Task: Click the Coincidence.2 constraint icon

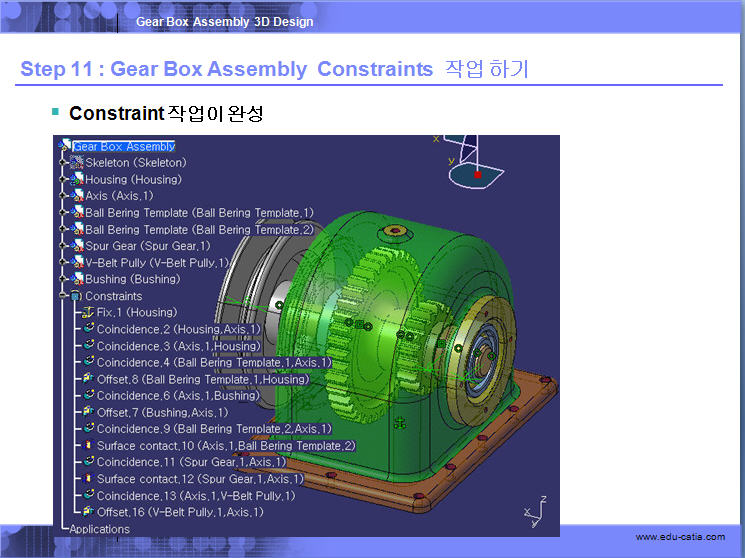Action: pos(88,329)
